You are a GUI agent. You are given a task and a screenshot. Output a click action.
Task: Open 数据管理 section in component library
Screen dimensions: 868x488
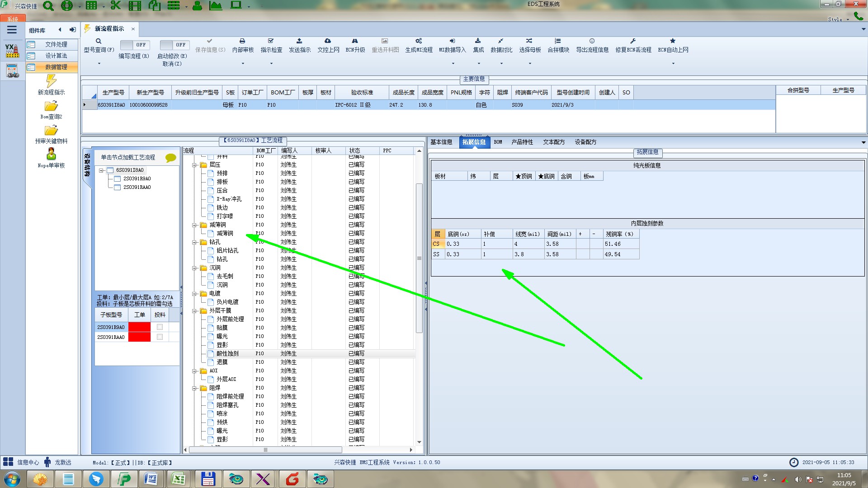(52, 67)
